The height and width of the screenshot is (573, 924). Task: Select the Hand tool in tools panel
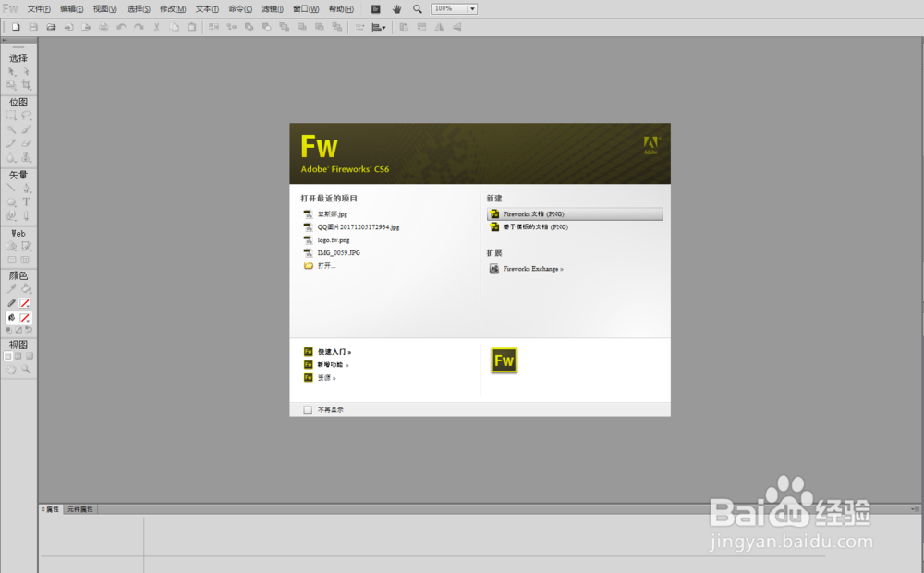[x=11, y=369]
